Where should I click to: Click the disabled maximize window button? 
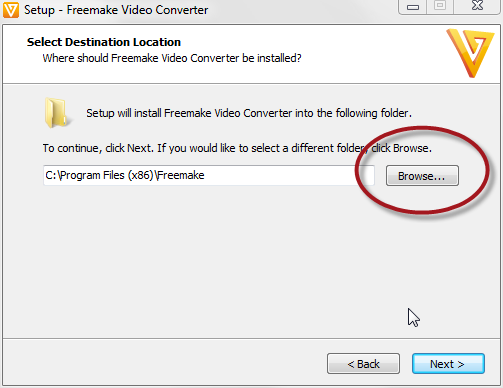440,6
